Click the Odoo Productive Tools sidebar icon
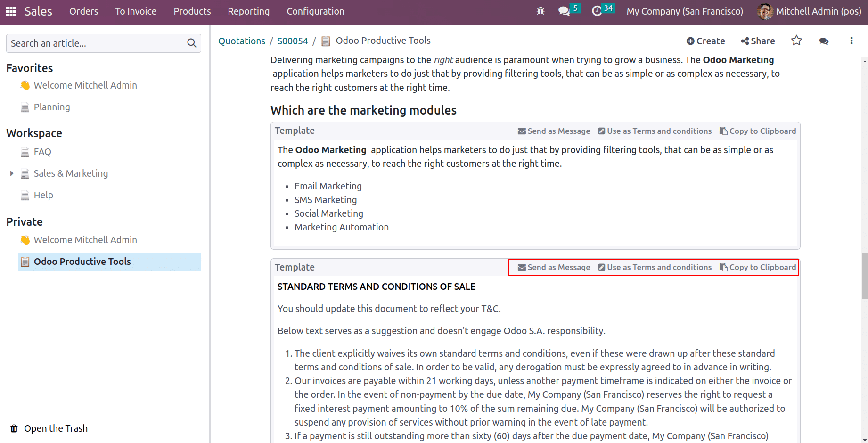This screenshot has height=443, width=868. [x=25, y=262]
